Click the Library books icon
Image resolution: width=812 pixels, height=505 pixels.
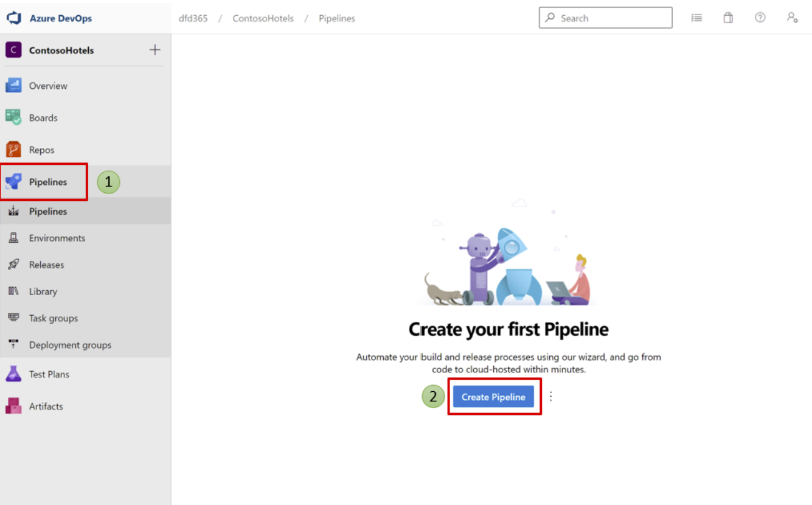(13, 291)
